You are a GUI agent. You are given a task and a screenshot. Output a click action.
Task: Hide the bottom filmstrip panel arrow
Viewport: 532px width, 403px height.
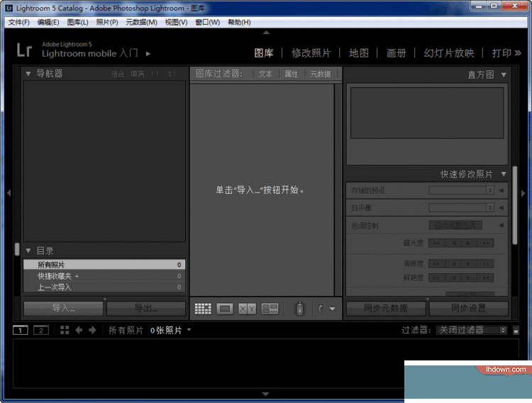(266, 394)
